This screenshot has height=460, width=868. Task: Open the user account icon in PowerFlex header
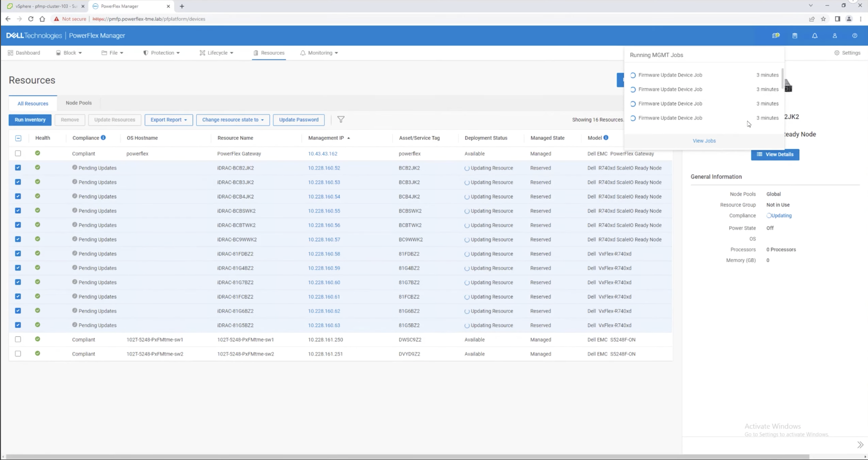[834, 35]
